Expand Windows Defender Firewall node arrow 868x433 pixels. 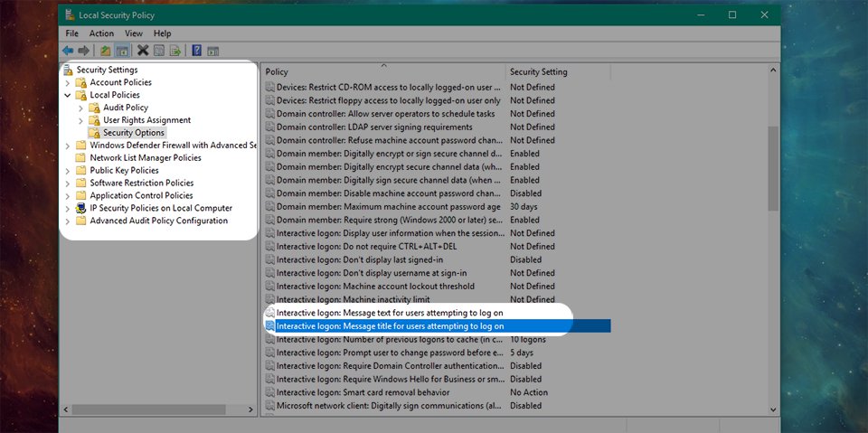click(x=68, y=146)
